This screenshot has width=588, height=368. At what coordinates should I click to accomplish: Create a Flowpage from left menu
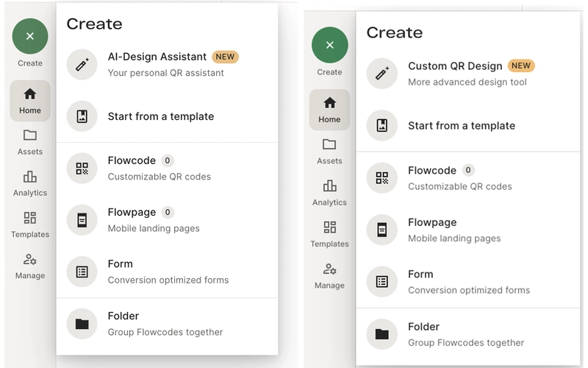(x=168, y=220)
